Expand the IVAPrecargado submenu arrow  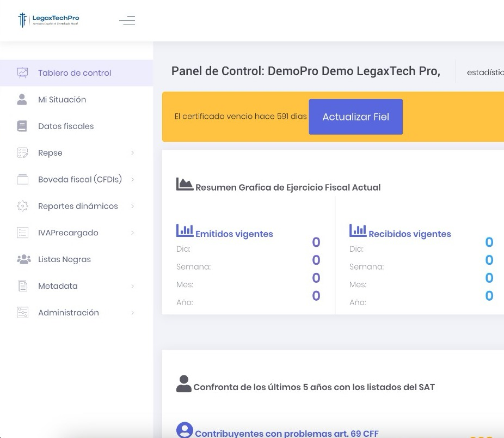132,233
